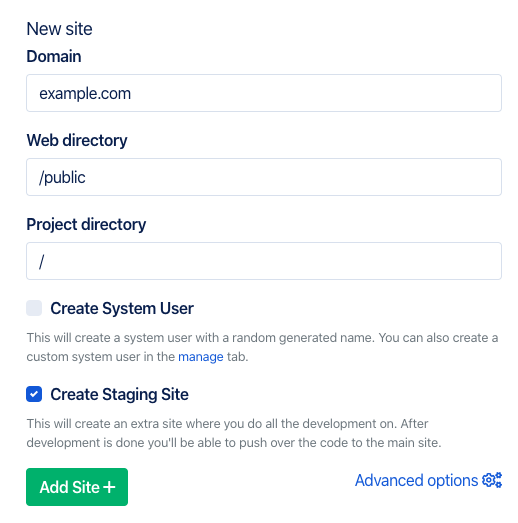Click the system user description paragraph
Viewport: 518px width, 523px height.
click(x=262, y=347)
